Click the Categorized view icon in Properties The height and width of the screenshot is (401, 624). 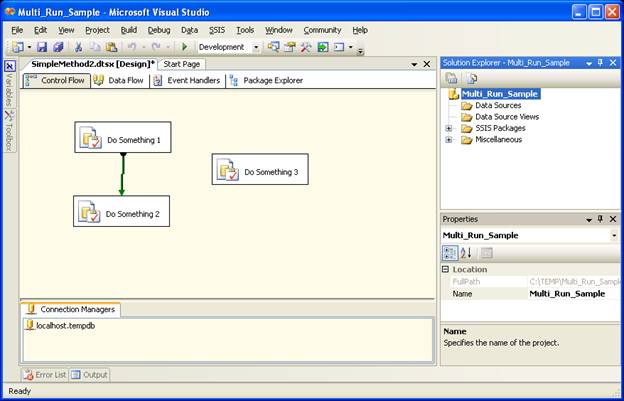tap(450, 253)
